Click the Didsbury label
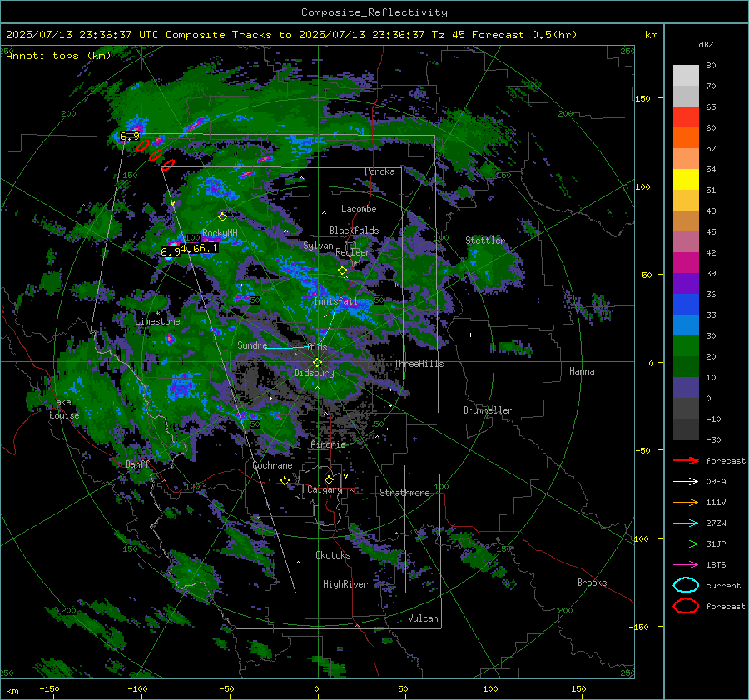The image size is (749, 700). pos(314,373)
